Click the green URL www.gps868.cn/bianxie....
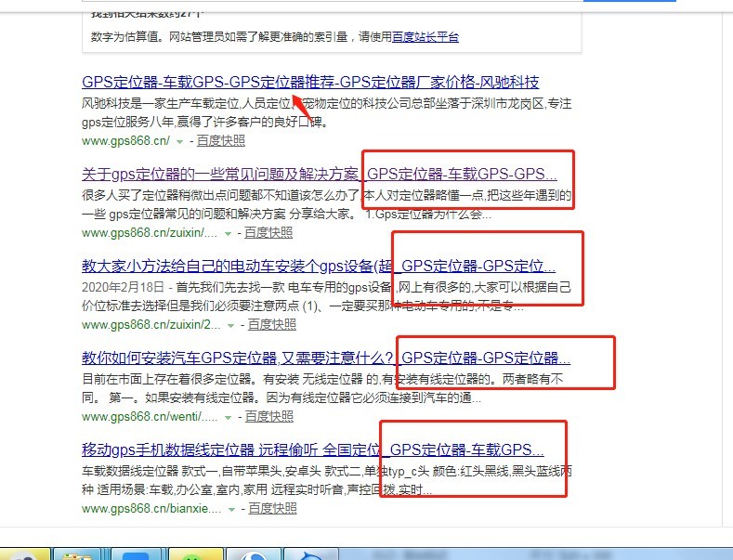 tap(151, 508)
